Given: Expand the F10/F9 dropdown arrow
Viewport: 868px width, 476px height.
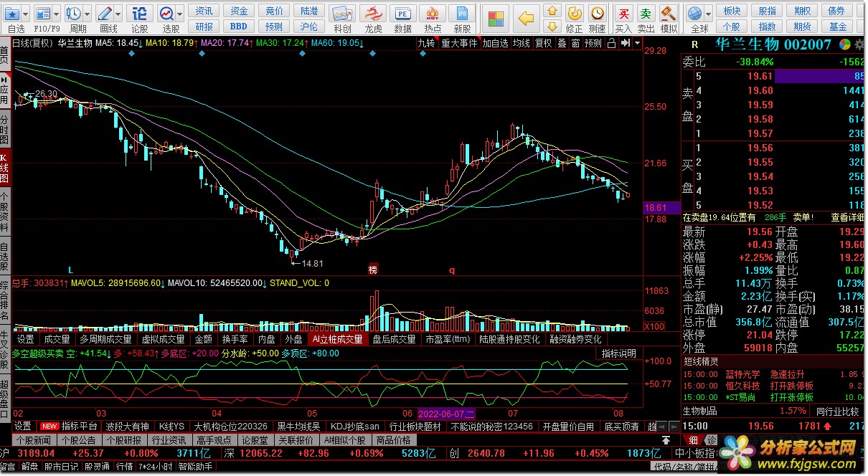Looking at the screenshot, I should pos(56,14).
